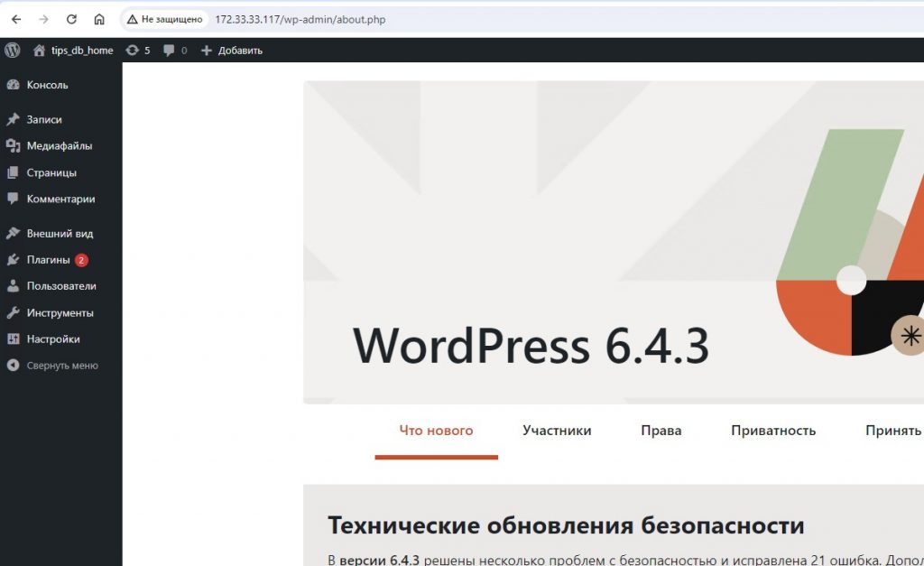Switch to the Участники tab

pyautogui.click(x=557, y=431)
